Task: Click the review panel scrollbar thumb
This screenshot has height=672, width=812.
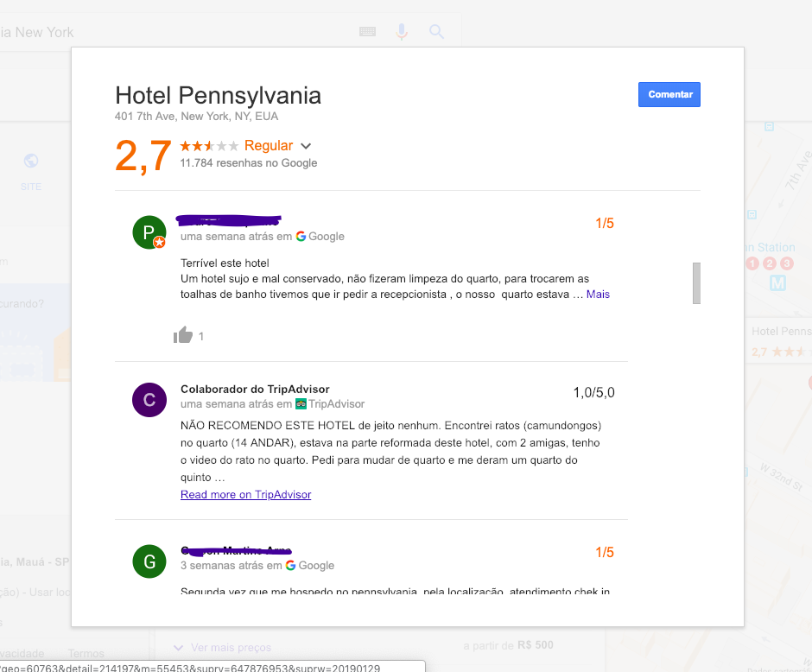Action: pyautogui.click(x=696, y=283)
